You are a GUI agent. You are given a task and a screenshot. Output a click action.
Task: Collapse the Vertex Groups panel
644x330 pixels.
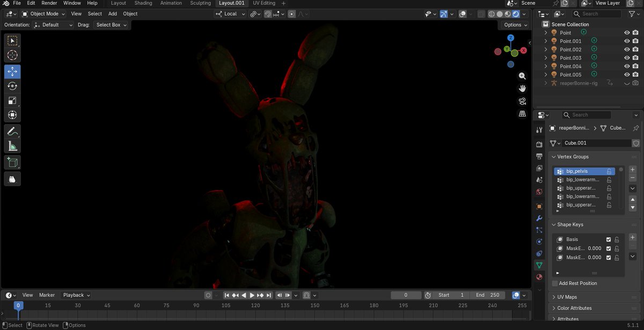(554, 157)
